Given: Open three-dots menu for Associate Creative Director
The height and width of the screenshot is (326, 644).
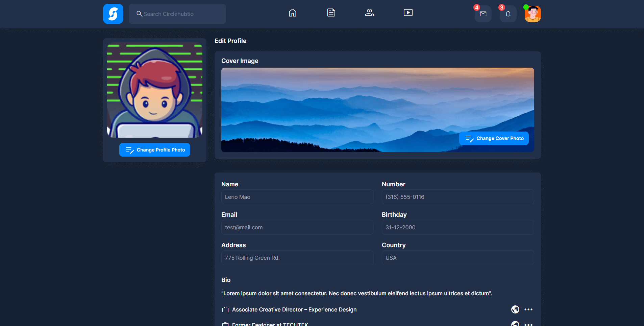Looking at the screenshot, I should (x=528, y=309).
